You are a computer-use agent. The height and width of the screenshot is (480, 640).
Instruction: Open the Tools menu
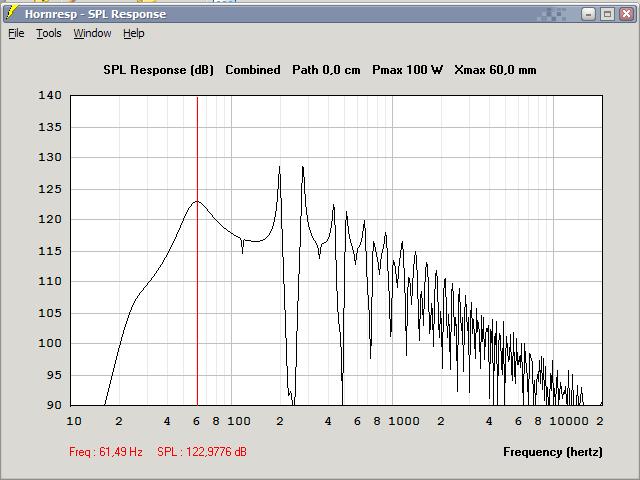point(49,33)
